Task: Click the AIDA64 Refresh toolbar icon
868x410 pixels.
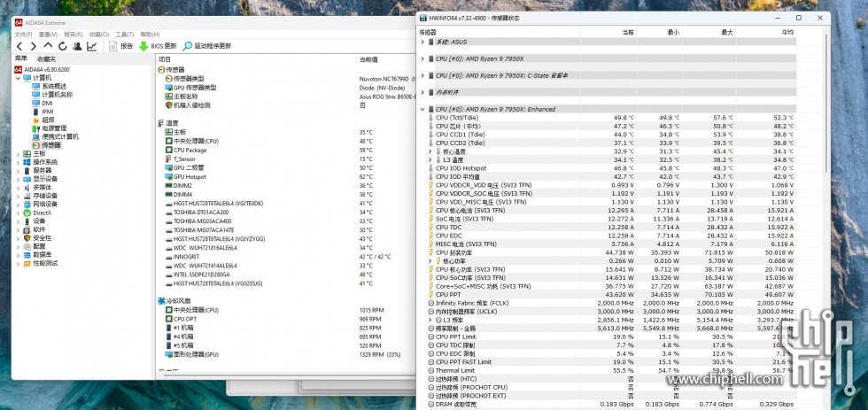Action: pyautogui.click(x=63, y=46)
